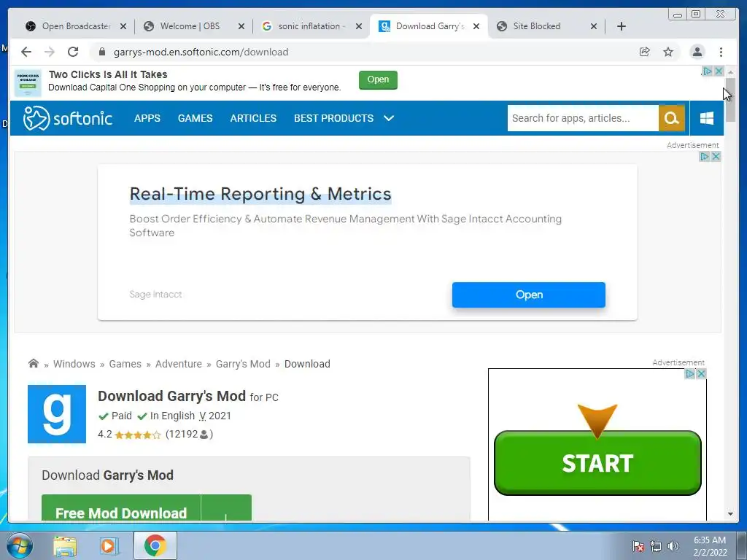This screenshot has height=560, width=747.
Task: Click the orange search magnifier button
Action: 672,118
